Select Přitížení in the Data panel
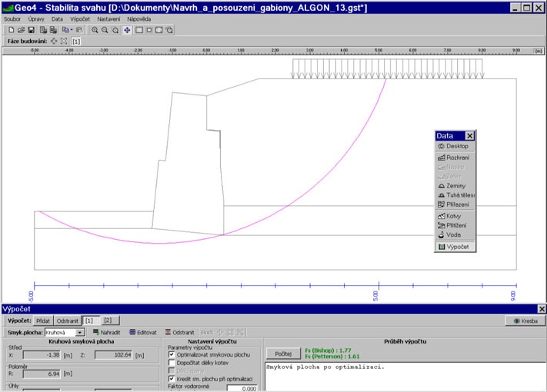The width and height of the screenshot is (547, 392). pos(455,225)
